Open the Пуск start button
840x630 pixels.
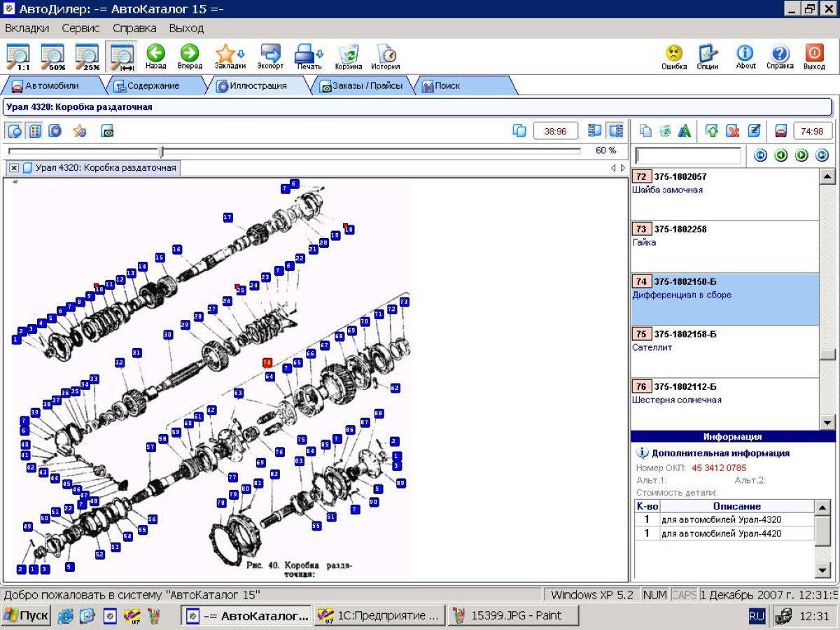tap(26, 616)
